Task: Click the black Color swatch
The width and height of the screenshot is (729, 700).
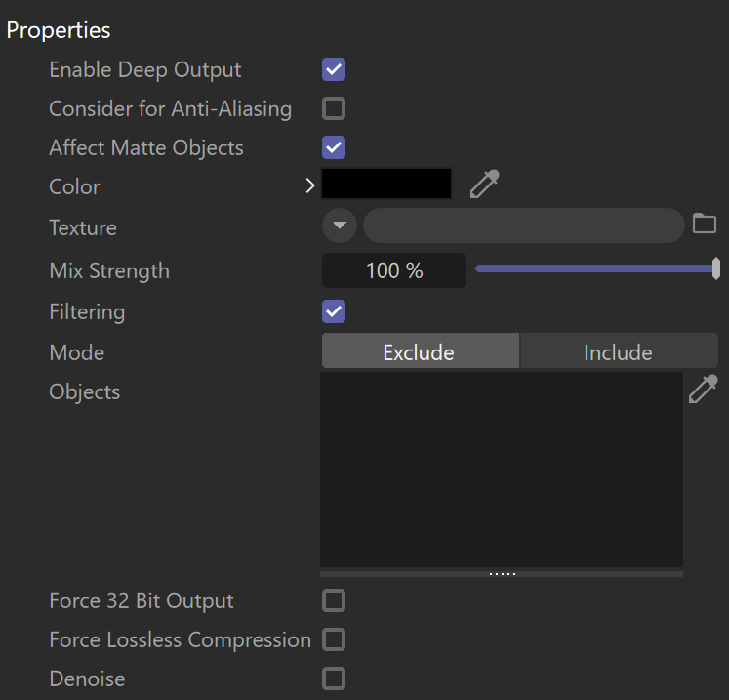Action: 386,185
